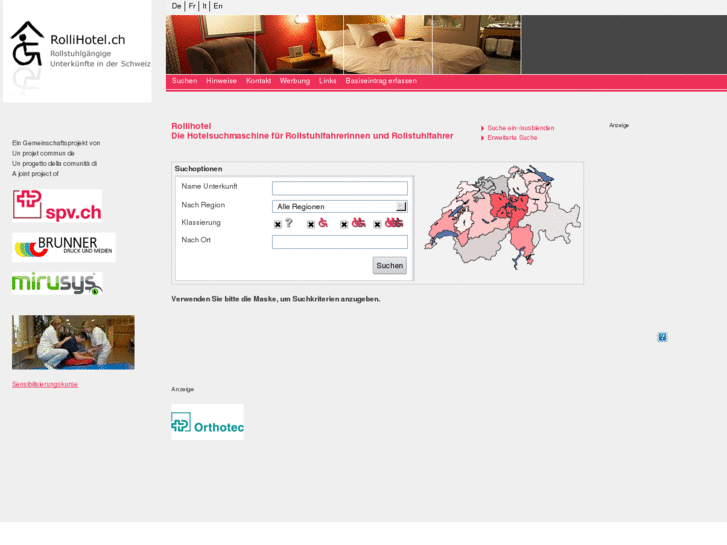Open the Alle Regionen region dropdown
727x545 pixels.
340,206
